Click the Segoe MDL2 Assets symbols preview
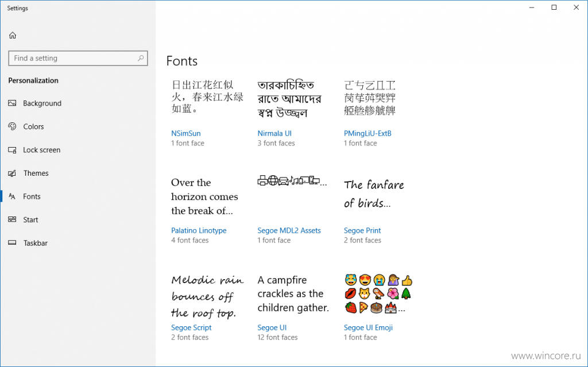588x367 pixels. tap(292, 181)
